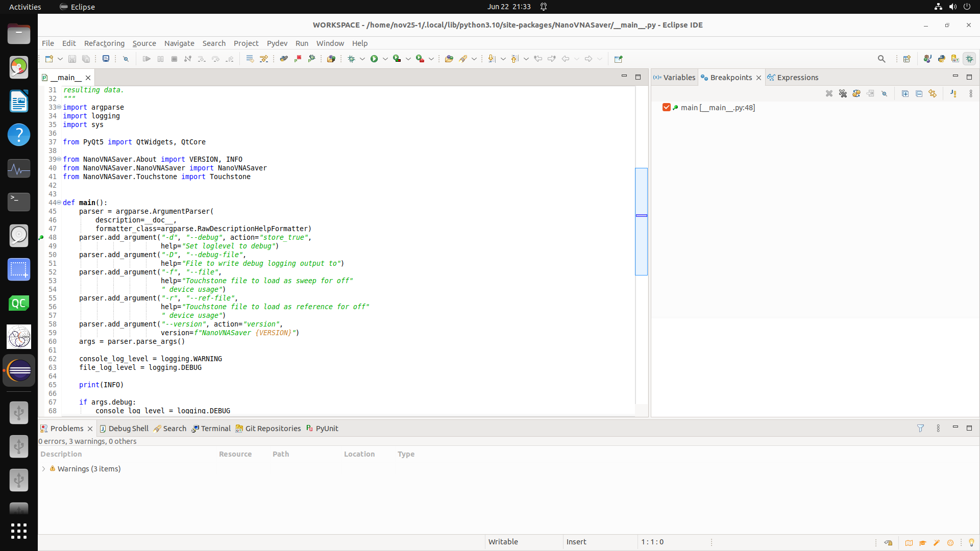The image size is (980, 551).
Task: Click the New file toolbar icon
Action: [48, 59]
